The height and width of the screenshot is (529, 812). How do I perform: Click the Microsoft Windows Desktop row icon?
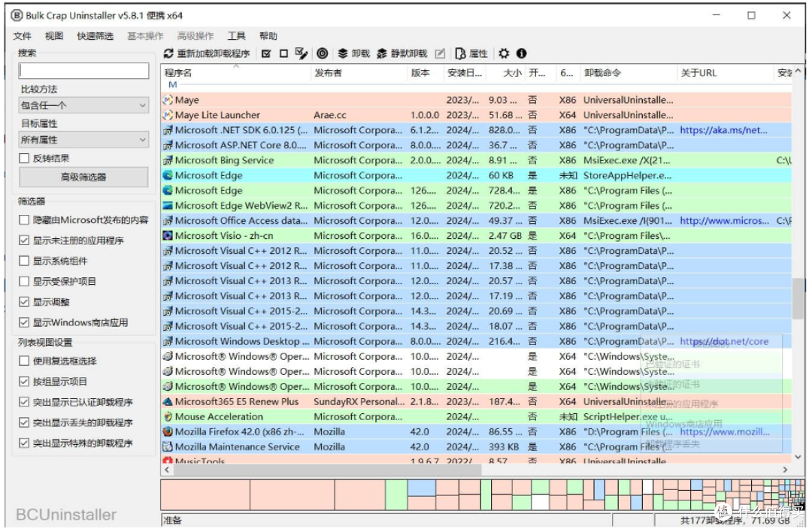[168, 342]
